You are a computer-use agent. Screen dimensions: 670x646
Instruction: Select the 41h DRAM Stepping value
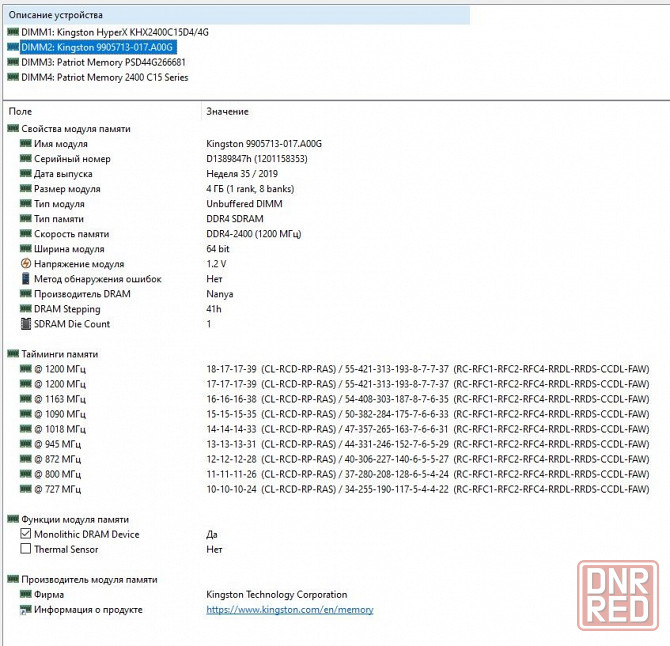point(214,309)
